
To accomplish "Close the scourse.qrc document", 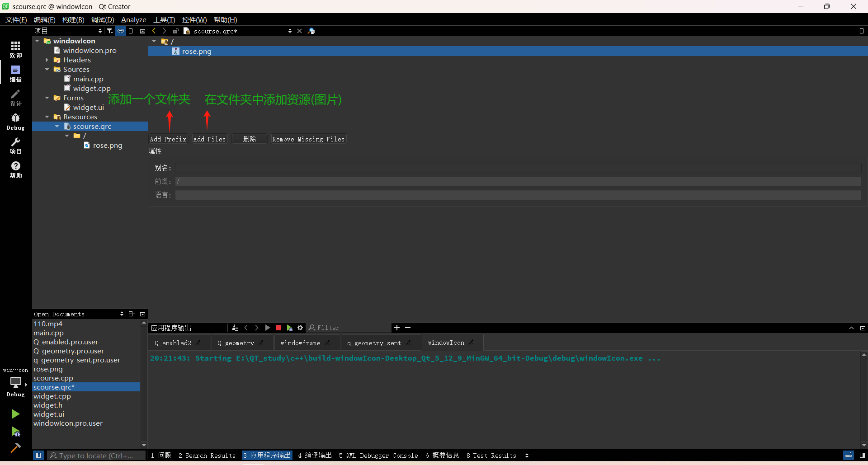I will click(x=299, y=31).
